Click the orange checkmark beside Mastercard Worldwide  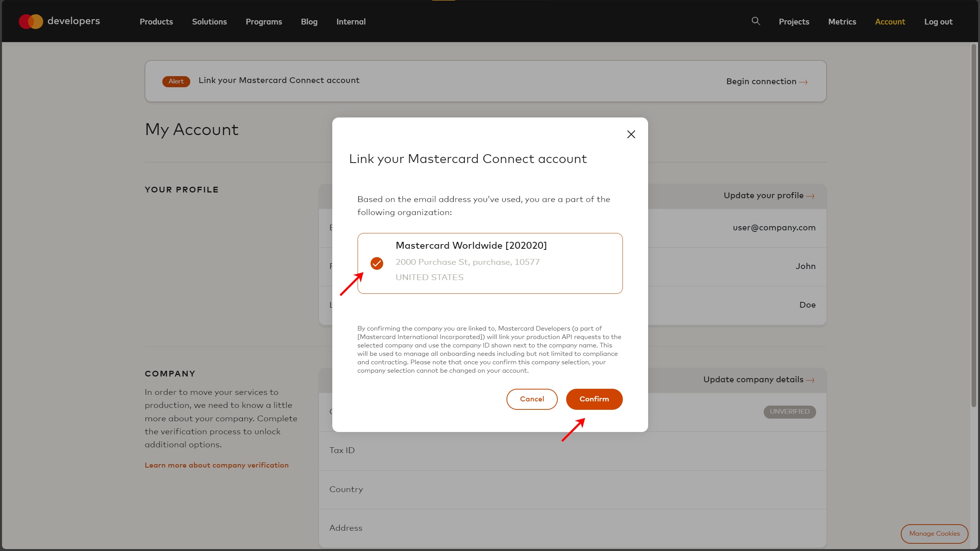[377, 263]
